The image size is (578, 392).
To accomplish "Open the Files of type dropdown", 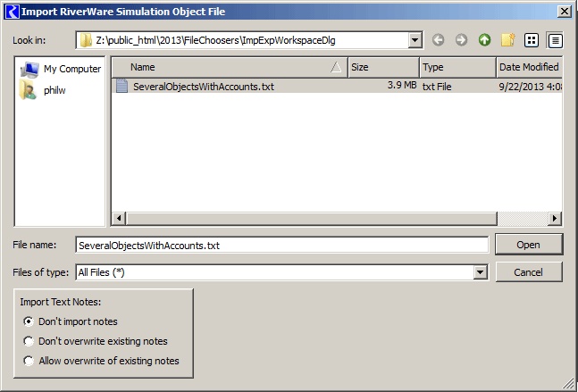I will coord(480,272).
